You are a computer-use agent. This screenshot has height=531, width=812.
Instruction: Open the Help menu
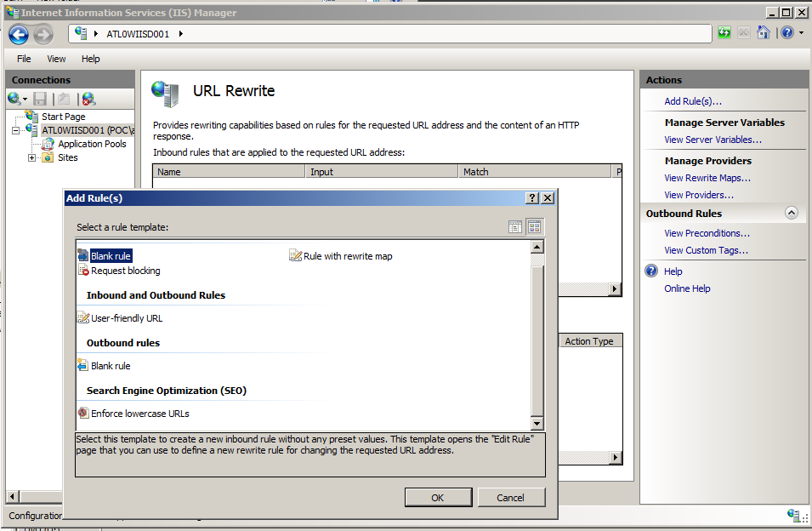(x=90, y=59)
